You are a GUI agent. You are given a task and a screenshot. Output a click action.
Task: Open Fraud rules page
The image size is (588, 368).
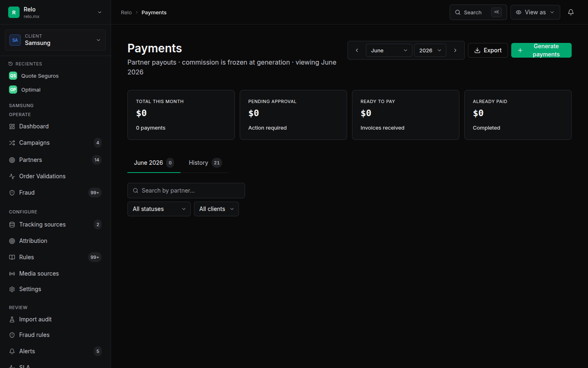[55, 335]
